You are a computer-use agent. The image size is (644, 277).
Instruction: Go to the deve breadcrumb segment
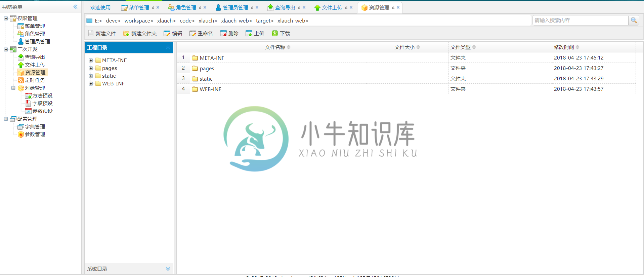[113, 21]
